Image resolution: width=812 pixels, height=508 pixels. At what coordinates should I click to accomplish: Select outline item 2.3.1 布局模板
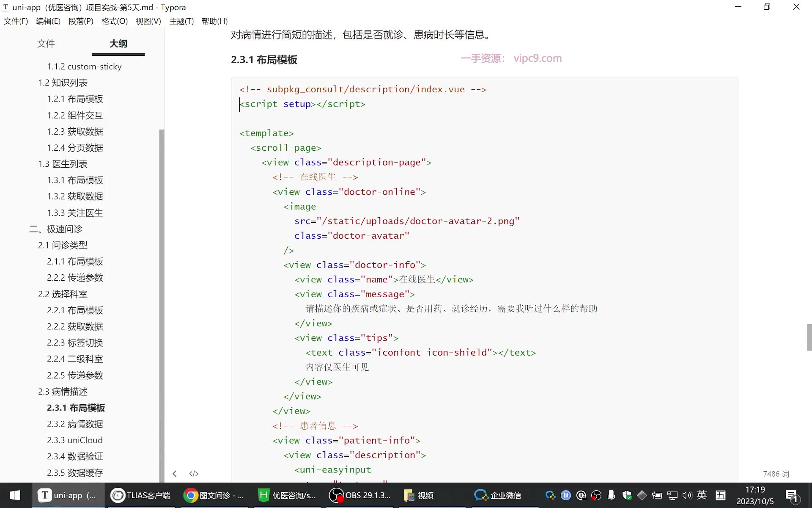click(76, 408)
